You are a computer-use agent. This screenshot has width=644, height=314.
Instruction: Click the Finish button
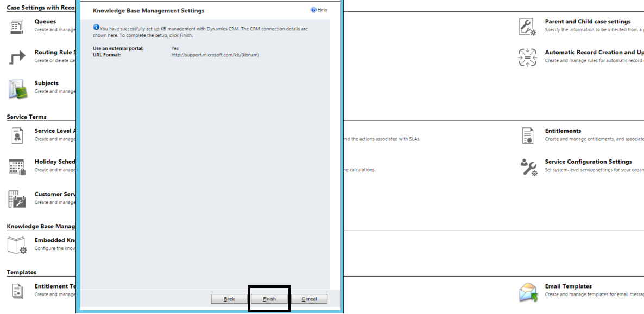click(269, 298)
